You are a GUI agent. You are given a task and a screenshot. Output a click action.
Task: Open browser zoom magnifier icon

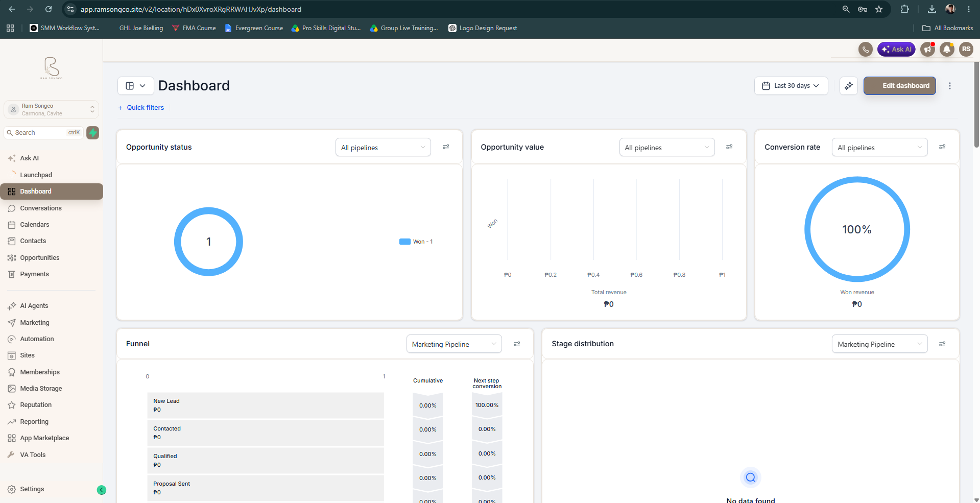[846, 9]
